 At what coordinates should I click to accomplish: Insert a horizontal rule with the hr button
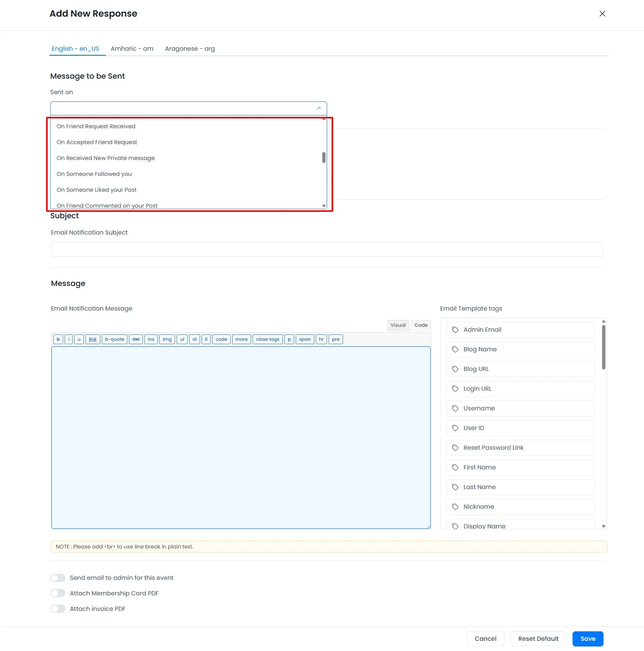pos(321,339)
